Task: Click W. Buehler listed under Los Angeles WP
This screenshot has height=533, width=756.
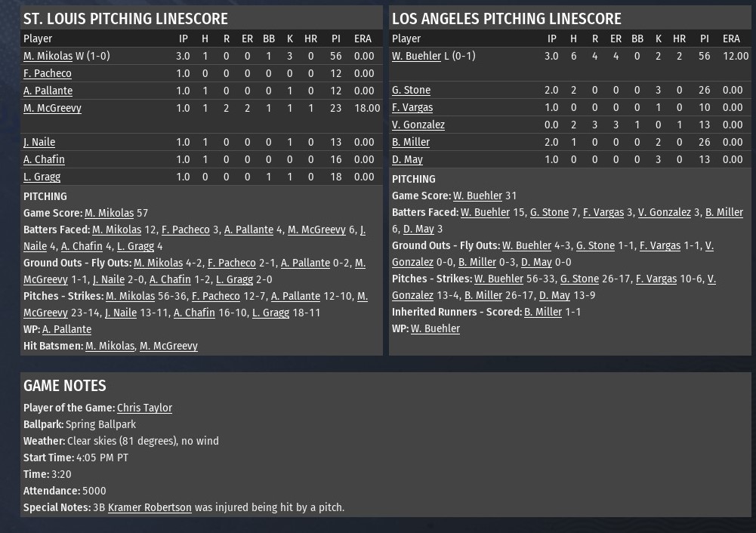Action: coord(435,328)
